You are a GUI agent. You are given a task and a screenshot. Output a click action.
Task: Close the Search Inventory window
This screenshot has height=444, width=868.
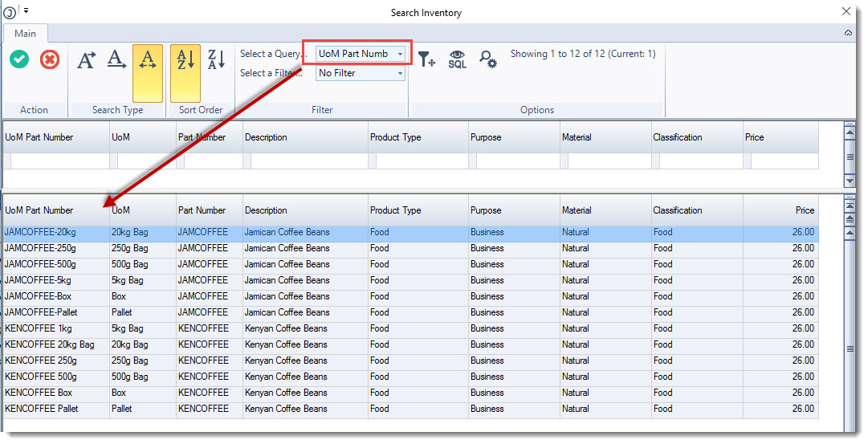tap(846, 11)
